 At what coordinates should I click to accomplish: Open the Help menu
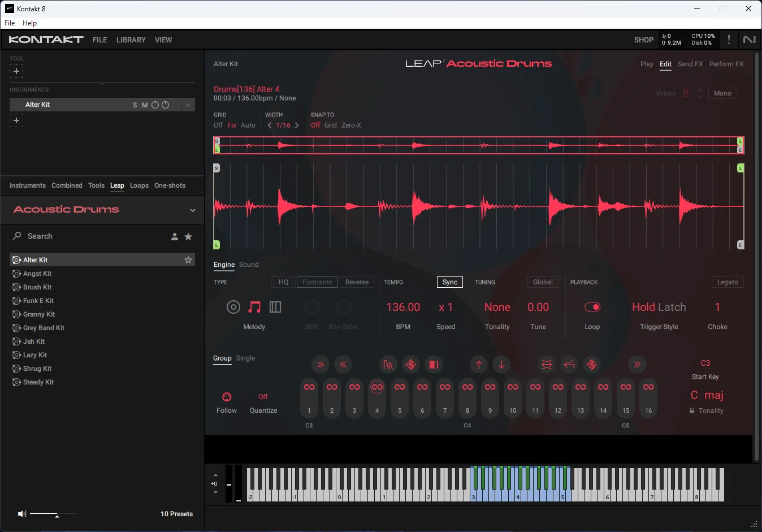[29, 23]
